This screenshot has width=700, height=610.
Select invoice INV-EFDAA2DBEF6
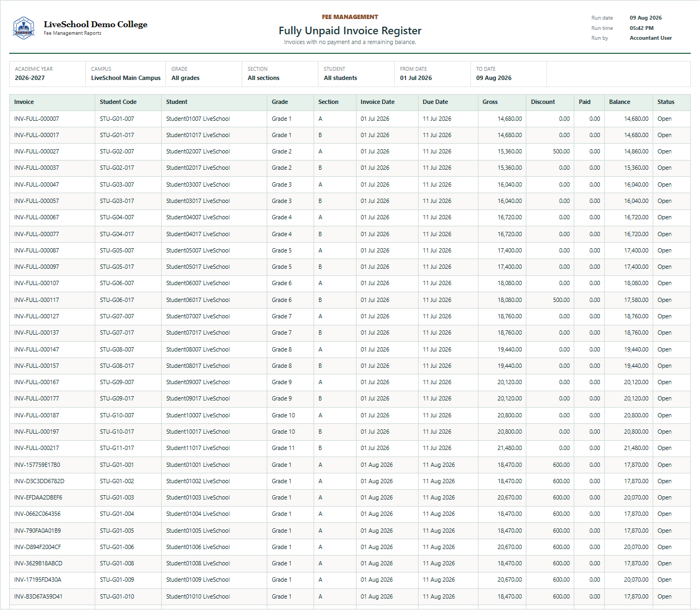tap(38, 497)
